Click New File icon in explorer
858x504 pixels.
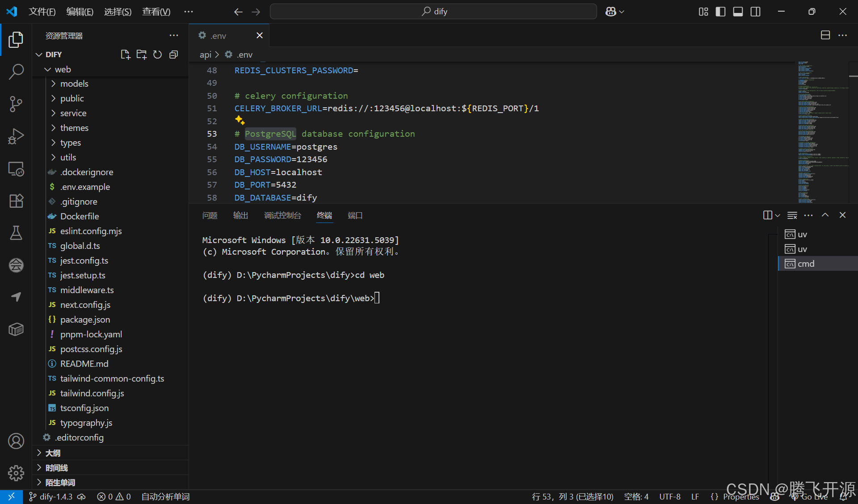(126, 55)
